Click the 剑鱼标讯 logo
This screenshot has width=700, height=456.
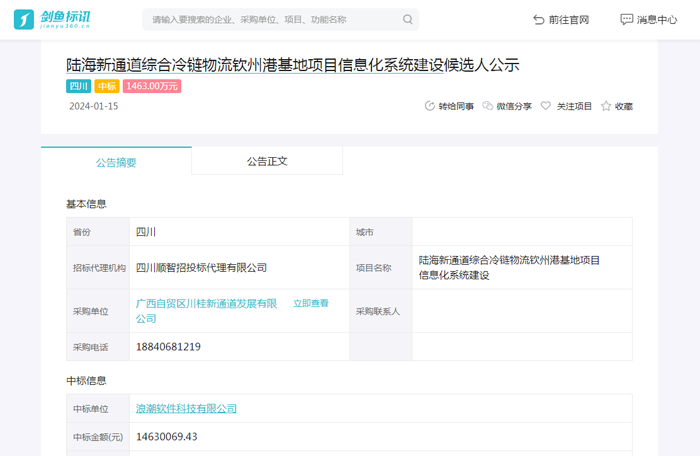(52, 20)
